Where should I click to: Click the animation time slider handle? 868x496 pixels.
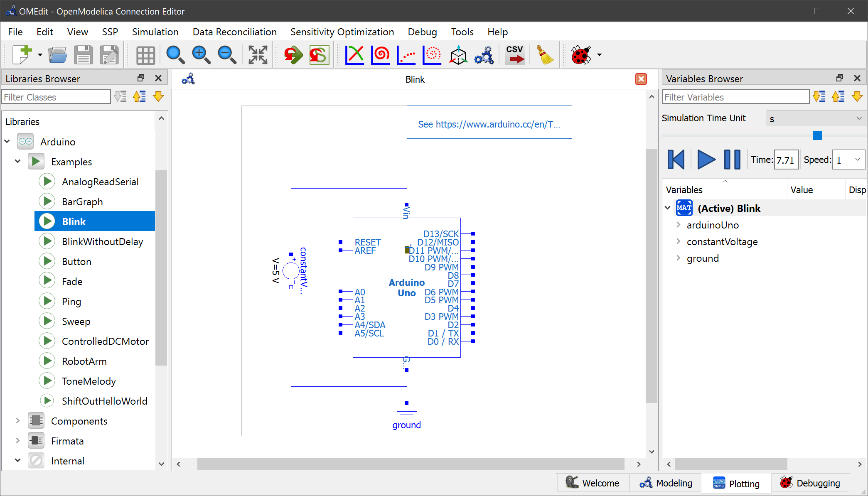click(817, 135)
